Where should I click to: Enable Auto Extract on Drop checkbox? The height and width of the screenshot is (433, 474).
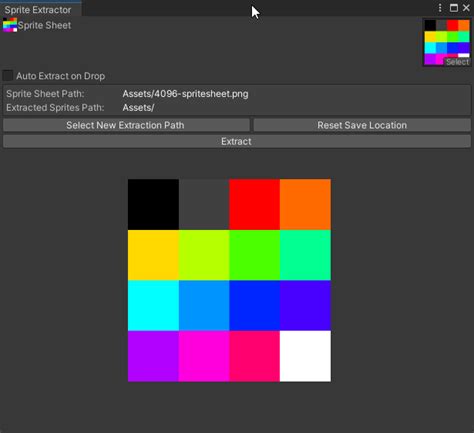click(x=8, y=76)
